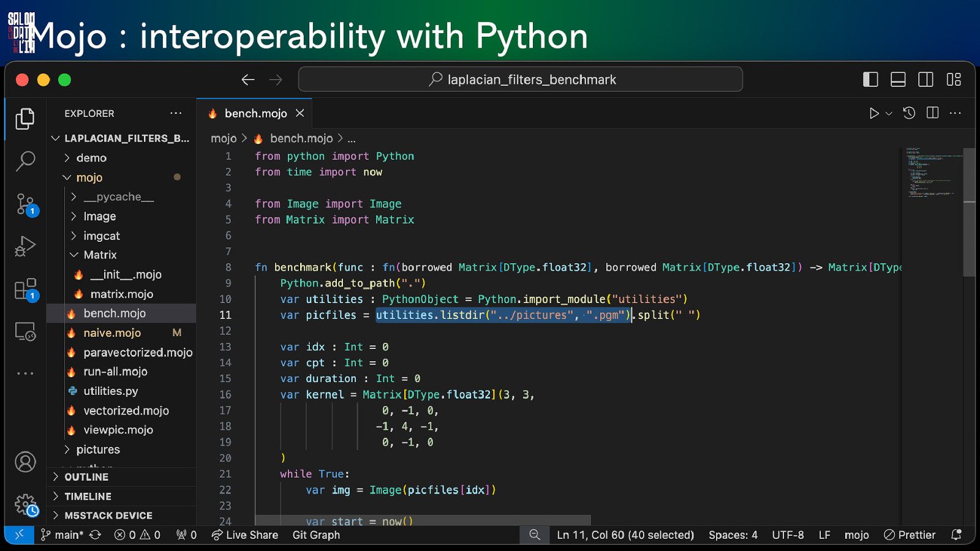Close the bench.mojo tab
The image size is (980, 551).
point(300,113)
